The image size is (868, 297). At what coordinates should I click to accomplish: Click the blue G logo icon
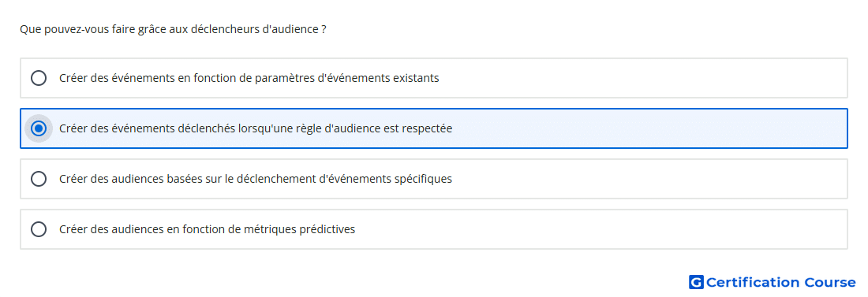(696, 283)
